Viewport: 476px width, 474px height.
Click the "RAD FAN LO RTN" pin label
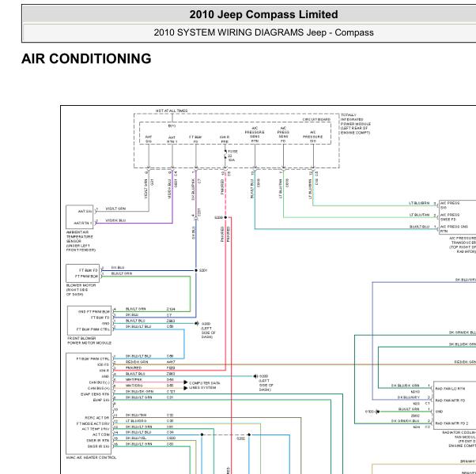[450, 389]
